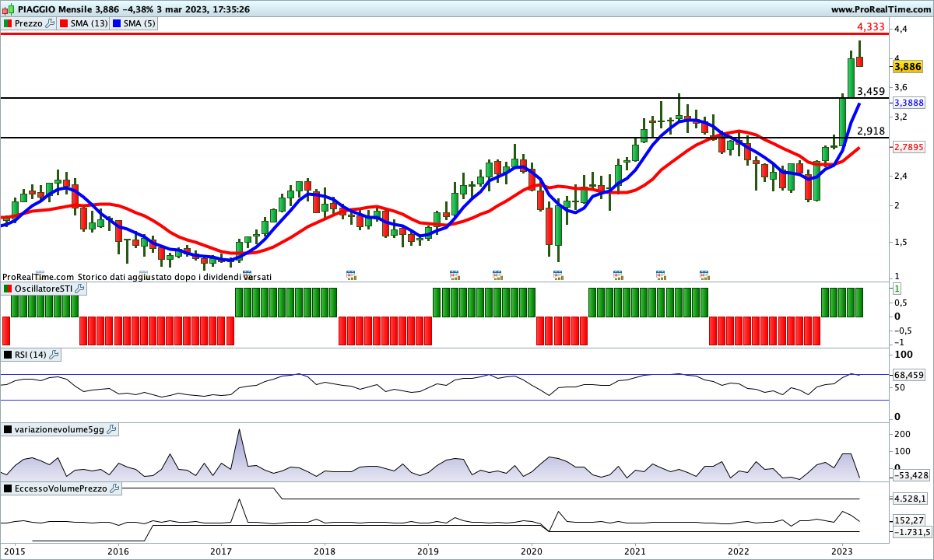Click the EccessoVolumePrezzo panel label
The height and width of the screenshot is (560, 934).
coord(61,488)
